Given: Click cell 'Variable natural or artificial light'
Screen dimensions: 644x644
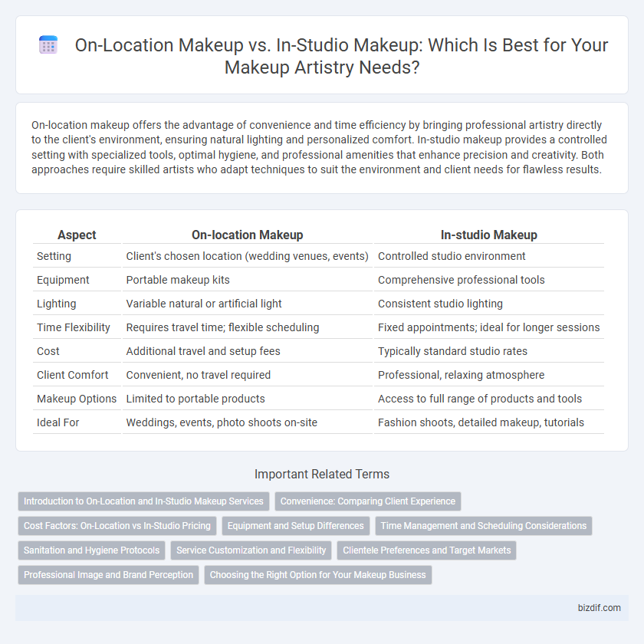Looking at the screenshot, I should click(x=204, y=304).
